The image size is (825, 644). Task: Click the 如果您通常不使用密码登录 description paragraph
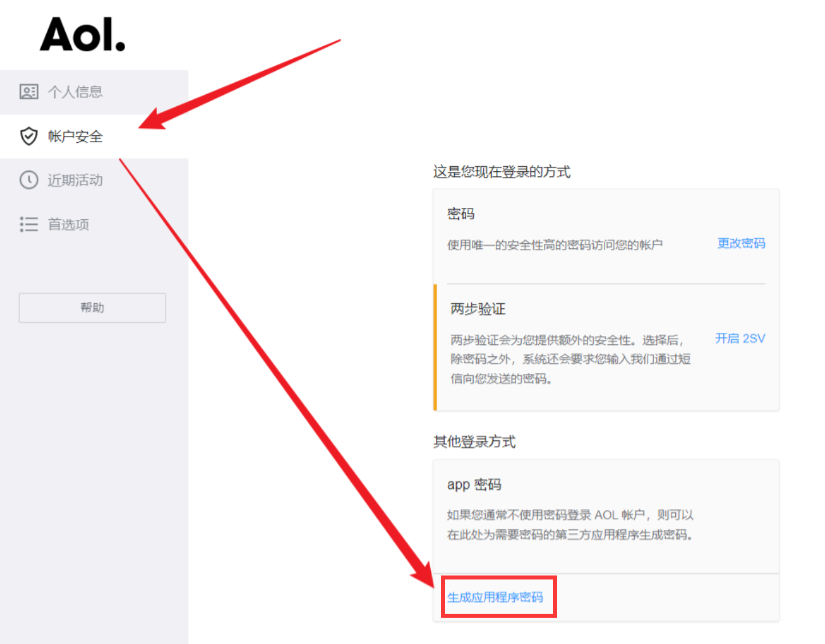[570, 525]
